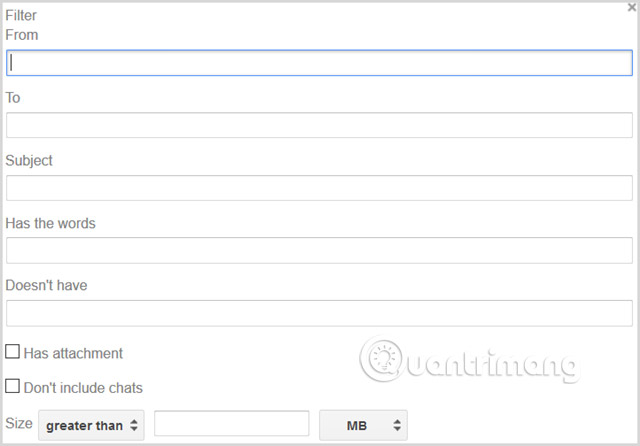Image resolution: width=640 pixels, height=446 pixels.
Task: Click the Size value input box
Action: click(231, 425)
